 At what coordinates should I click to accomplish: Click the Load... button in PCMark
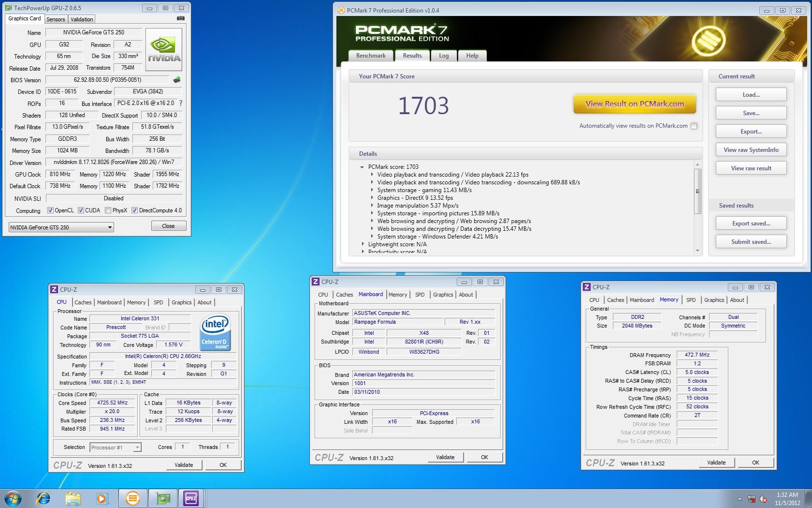click(751, 95)
